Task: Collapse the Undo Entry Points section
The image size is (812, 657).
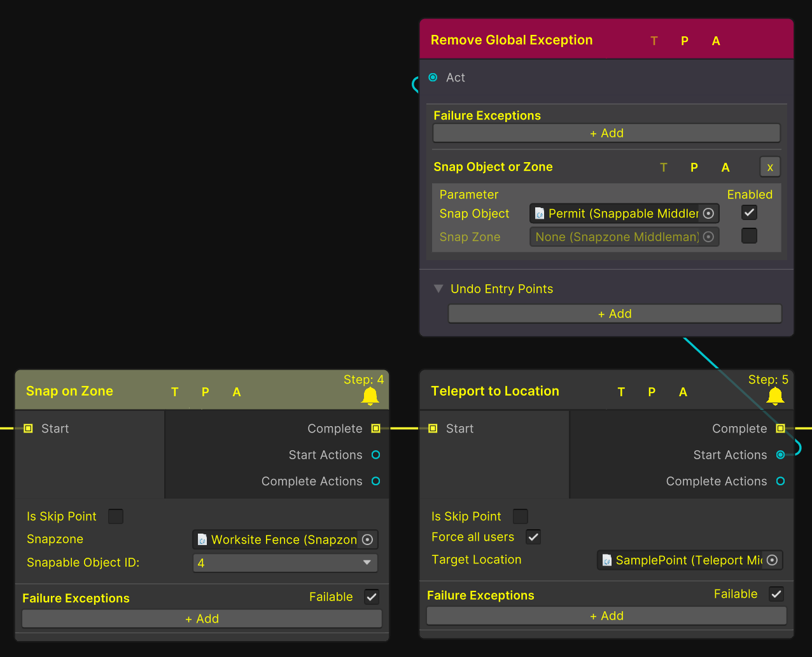Action: tap(438, 289)
